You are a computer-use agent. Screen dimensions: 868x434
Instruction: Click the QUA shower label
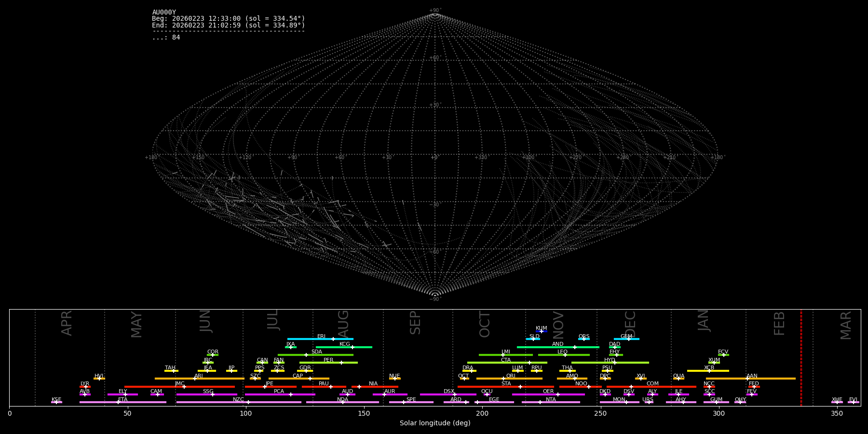click(678, 376)
